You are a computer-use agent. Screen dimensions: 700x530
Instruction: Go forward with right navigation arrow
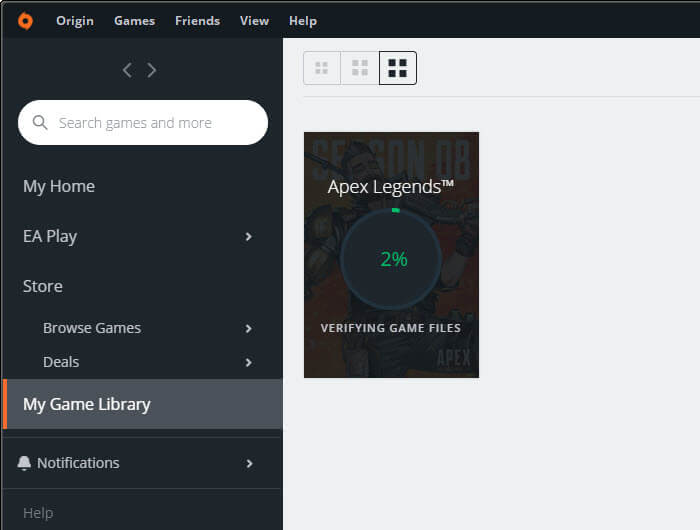pyautogui.click(x=152, y=70)
